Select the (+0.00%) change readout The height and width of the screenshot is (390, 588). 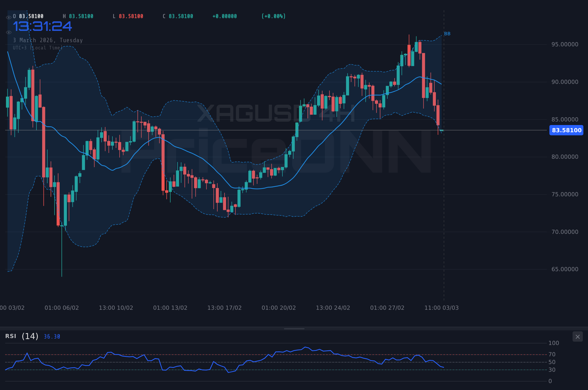pyautogui.click(x=273, y=16)
